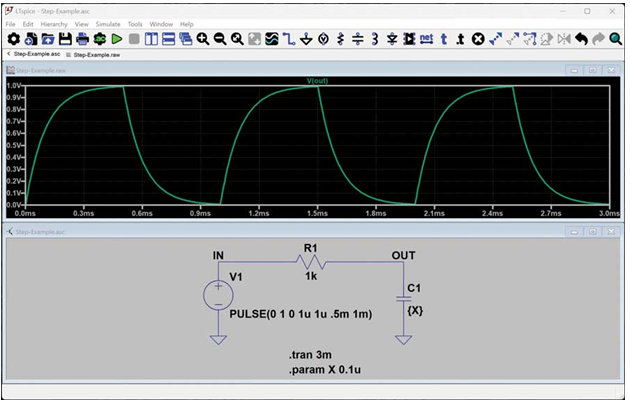Click the V1 voltage source symbol
Screen dimensions: 630x405
[218, 296]
